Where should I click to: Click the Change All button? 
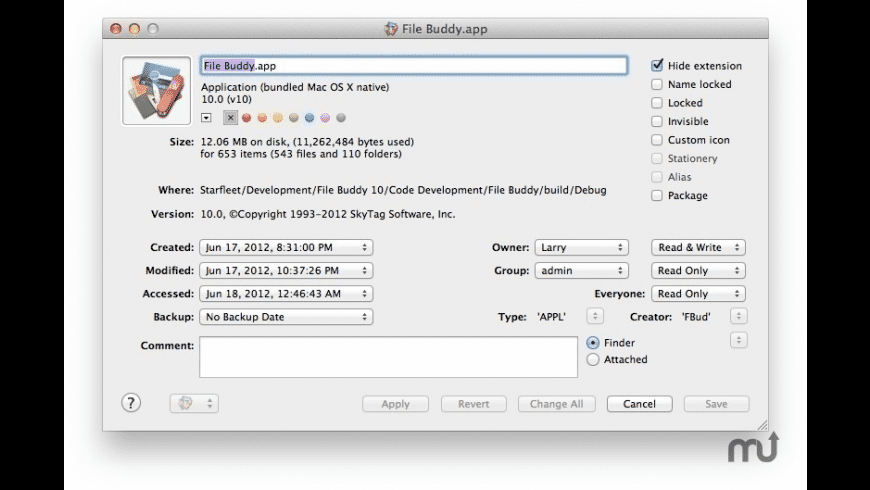click(557, 404)
